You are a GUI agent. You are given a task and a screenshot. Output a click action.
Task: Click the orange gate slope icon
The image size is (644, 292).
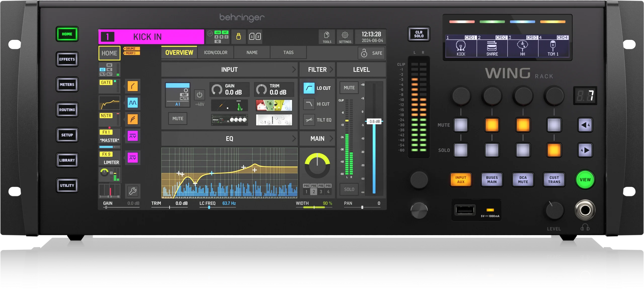(x=133, y=86)
